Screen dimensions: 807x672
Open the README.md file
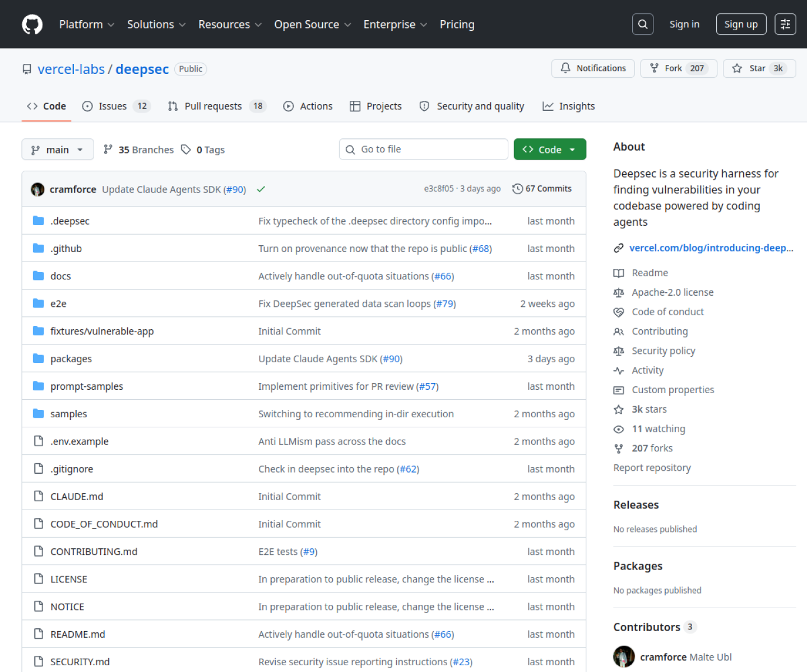click(x=78, y=634)
